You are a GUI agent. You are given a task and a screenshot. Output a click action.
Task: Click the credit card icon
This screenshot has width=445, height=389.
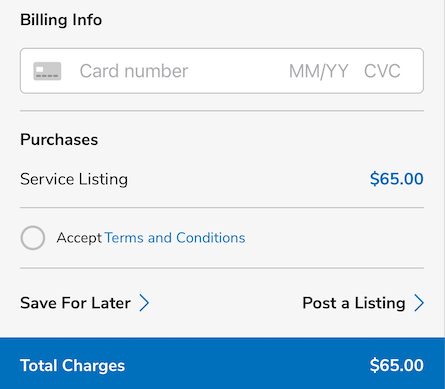47,71
